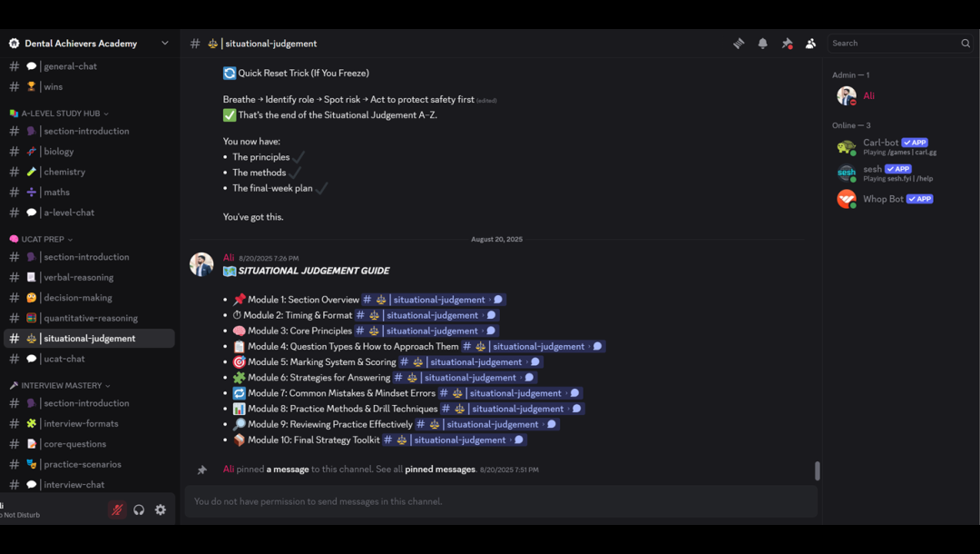This screenshot has width=980, height=554.
Task: Click Ali's avatar beside the guide message
Action: click(201, 264)
